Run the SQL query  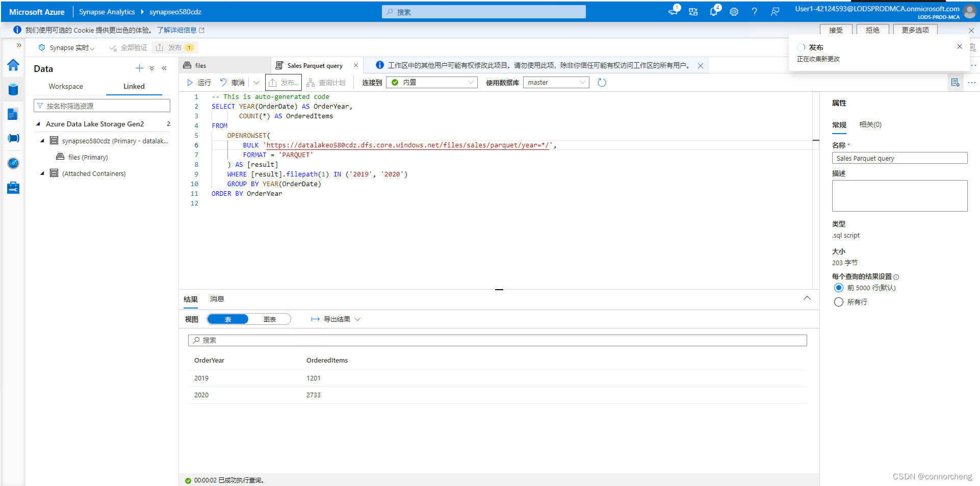coord(199,83)
